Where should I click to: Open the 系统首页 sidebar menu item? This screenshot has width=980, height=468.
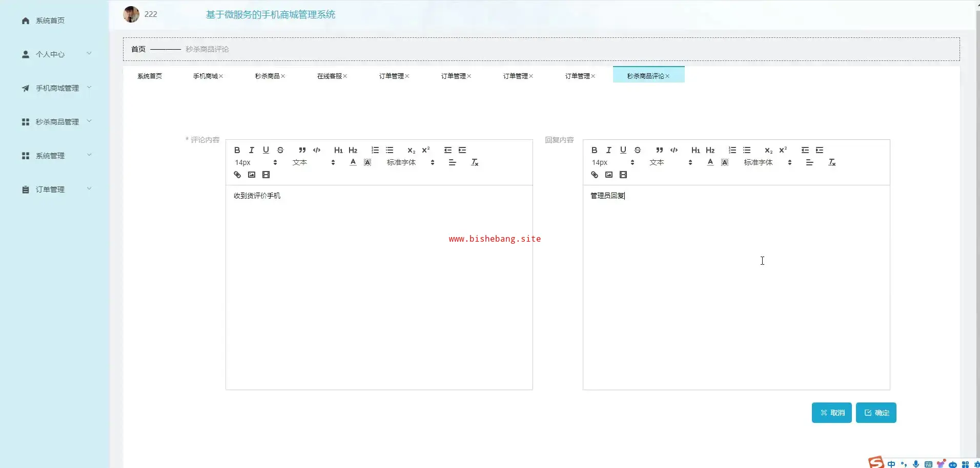tap(50, 20)
